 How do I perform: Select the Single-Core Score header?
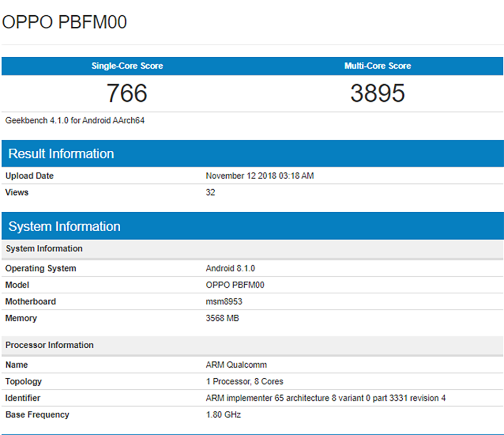pyautogui.click(x=127, y=66)
